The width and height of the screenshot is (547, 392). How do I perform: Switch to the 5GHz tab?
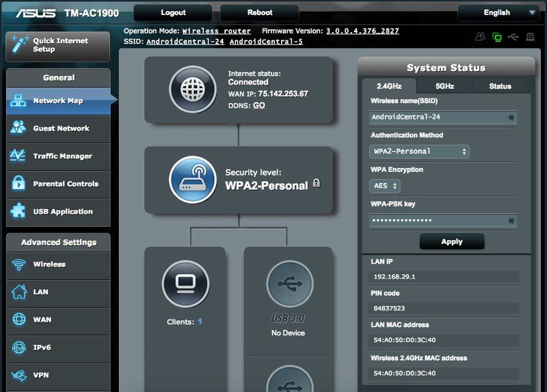[445, 86]
